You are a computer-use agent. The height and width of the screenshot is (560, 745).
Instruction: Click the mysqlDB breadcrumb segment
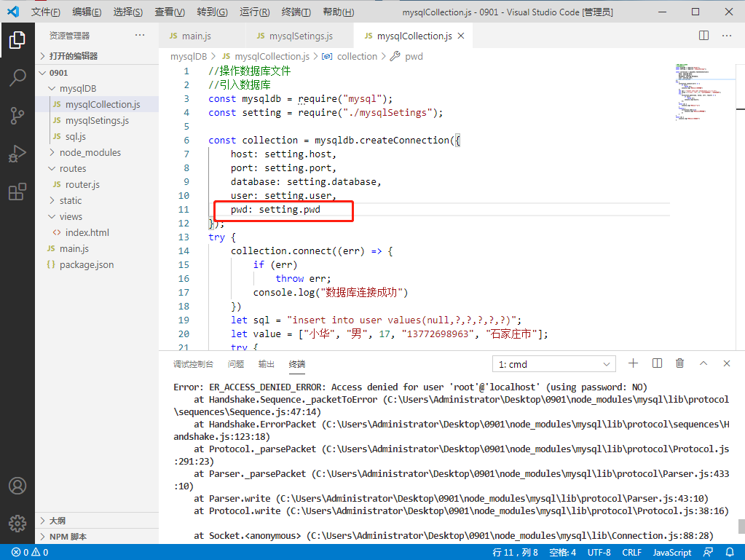pyautogui.click(x=189, y=57)
